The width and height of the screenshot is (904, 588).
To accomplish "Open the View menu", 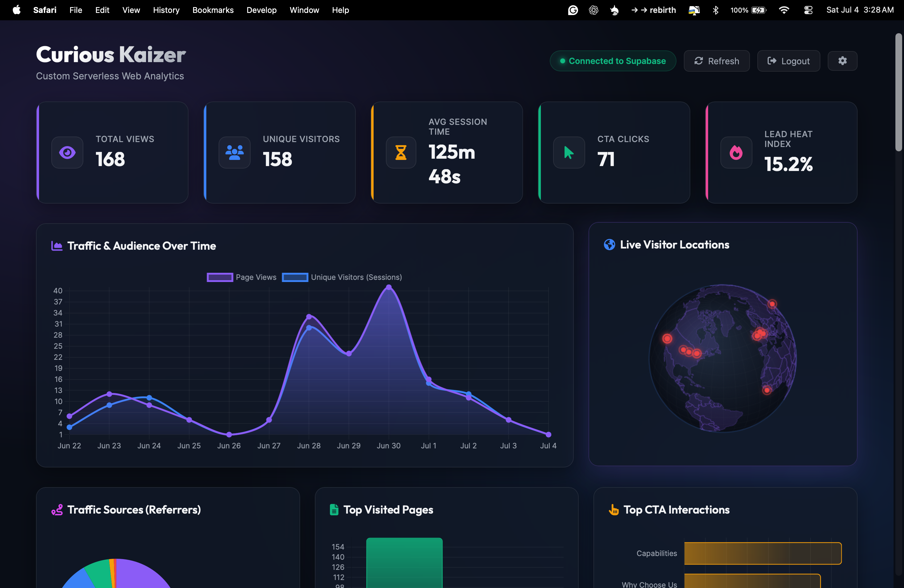I will [131, 10].
